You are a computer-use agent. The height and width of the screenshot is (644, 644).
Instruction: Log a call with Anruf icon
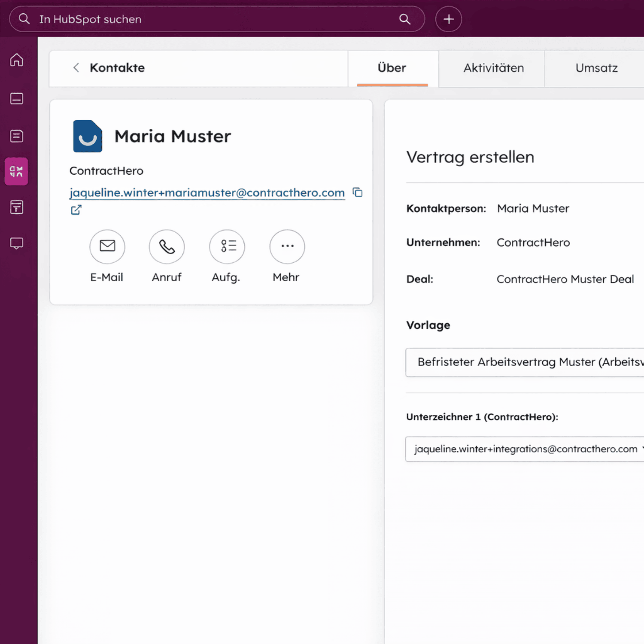click(167, 246)
